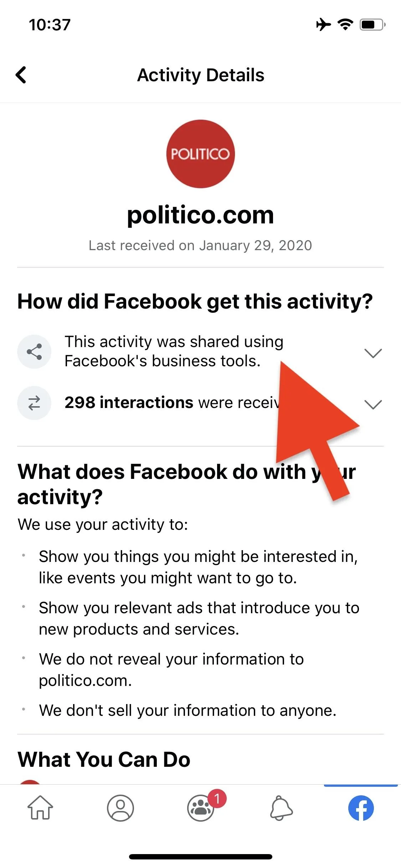
Task: Tap the airplane mode status icon
Action: click(x=324, y=25)
